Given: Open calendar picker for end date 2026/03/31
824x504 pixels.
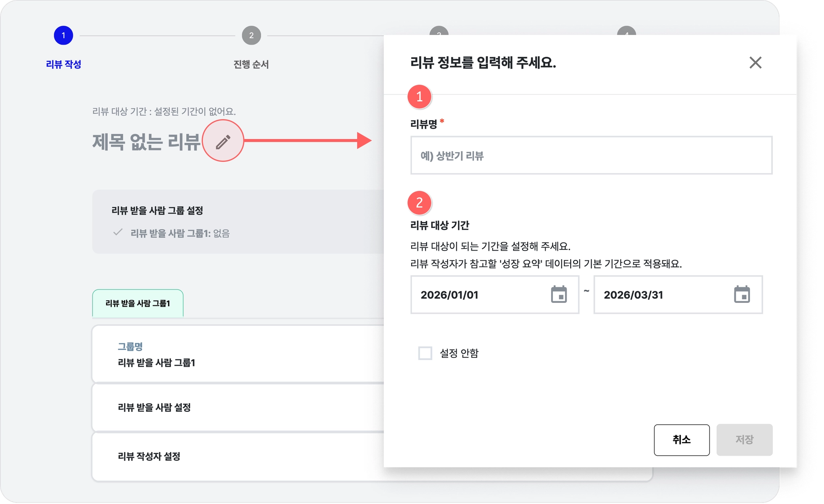Looking at the screenshot, I should click(x=742, y=294).
